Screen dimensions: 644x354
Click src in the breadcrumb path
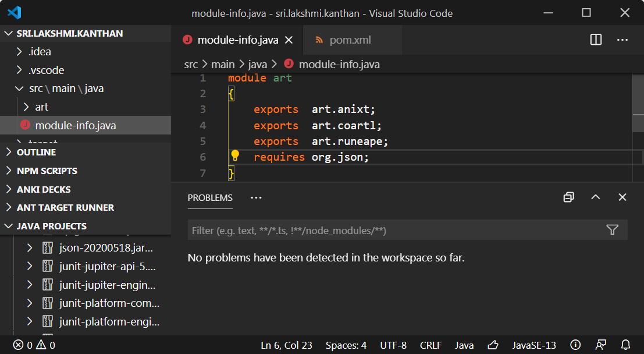[191, 65]
